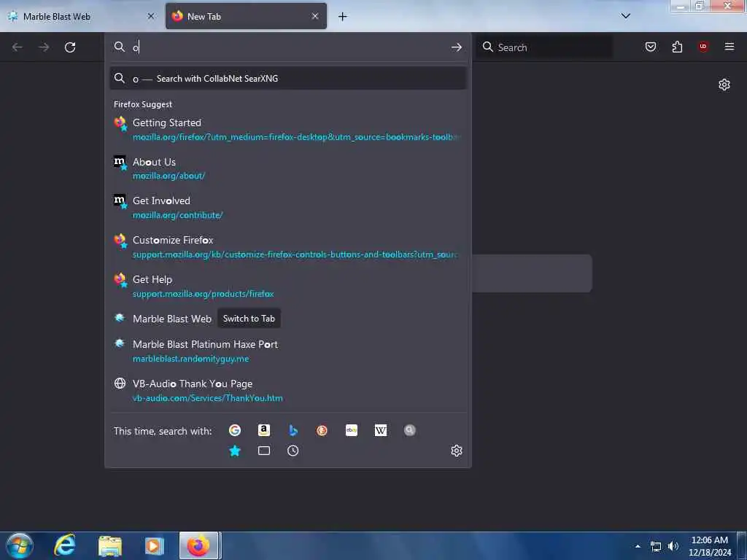Open the Customize Firefox suggestion
Screen dimensions: 747x560
click(x=287, y=247)
